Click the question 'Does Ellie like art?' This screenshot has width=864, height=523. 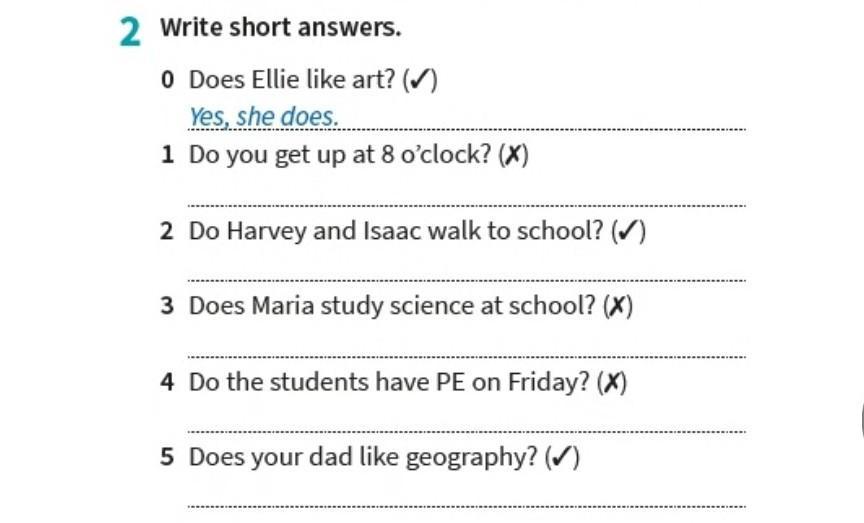[292, 80]
